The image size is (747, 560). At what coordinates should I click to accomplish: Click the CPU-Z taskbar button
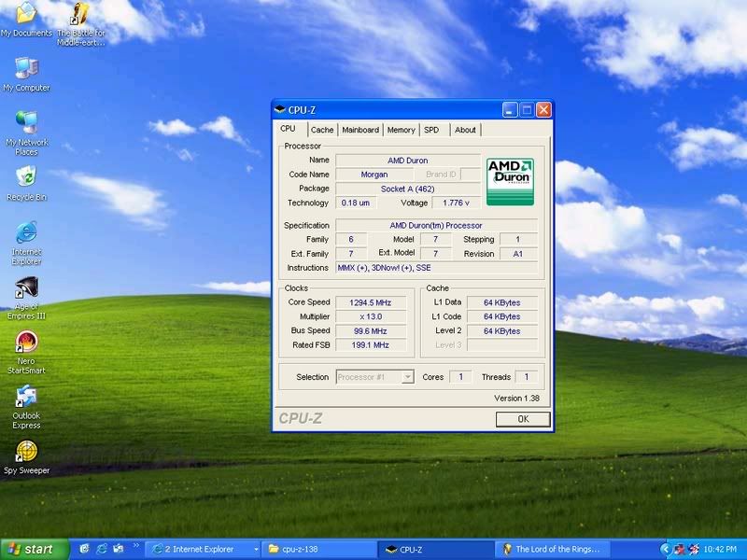[x=437, y=550]
